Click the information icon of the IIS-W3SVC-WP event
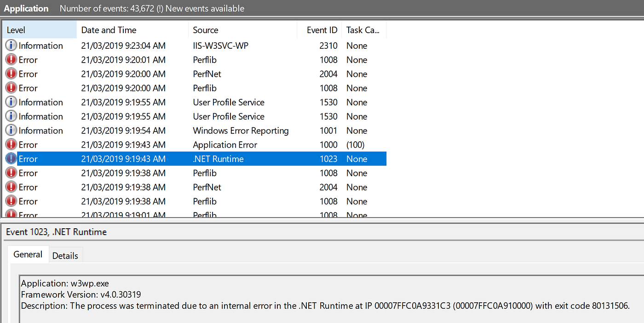This screenshot has height=323, width=644. (11, 46)
